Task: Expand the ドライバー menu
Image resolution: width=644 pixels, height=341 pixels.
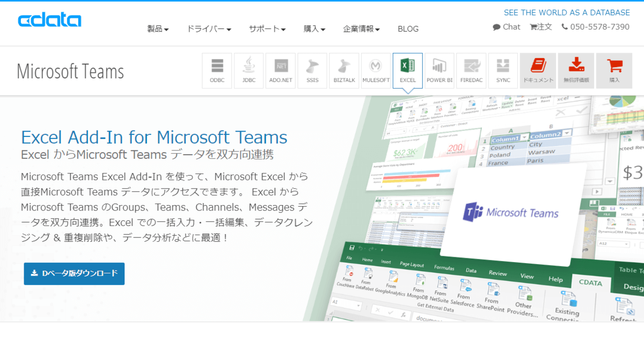Action: [209, 29]
